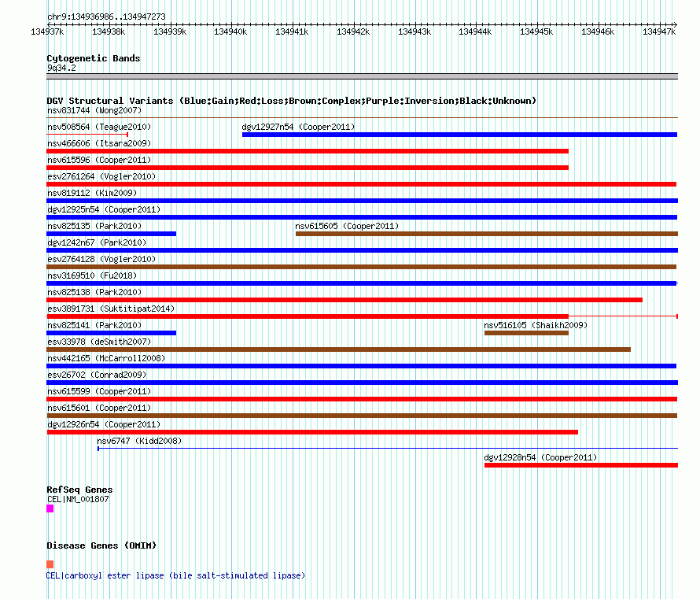Click the CEL|NM_001807 gene label

coord(78,499)
